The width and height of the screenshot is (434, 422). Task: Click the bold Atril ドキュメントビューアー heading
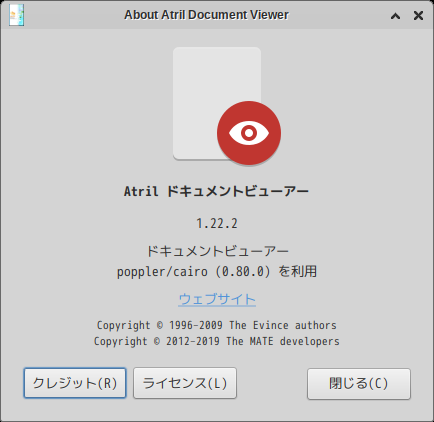[x=216, y=192]
